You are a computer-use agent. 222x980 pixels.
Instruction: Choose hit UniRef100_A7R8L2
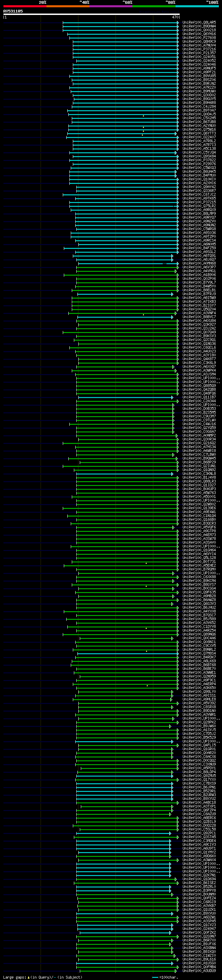point(199,141)
